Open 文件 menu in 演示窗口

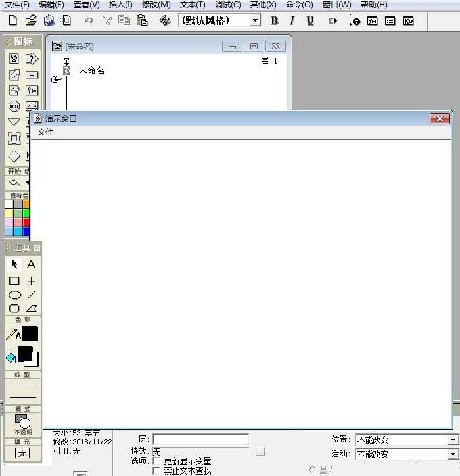point(45,132)
